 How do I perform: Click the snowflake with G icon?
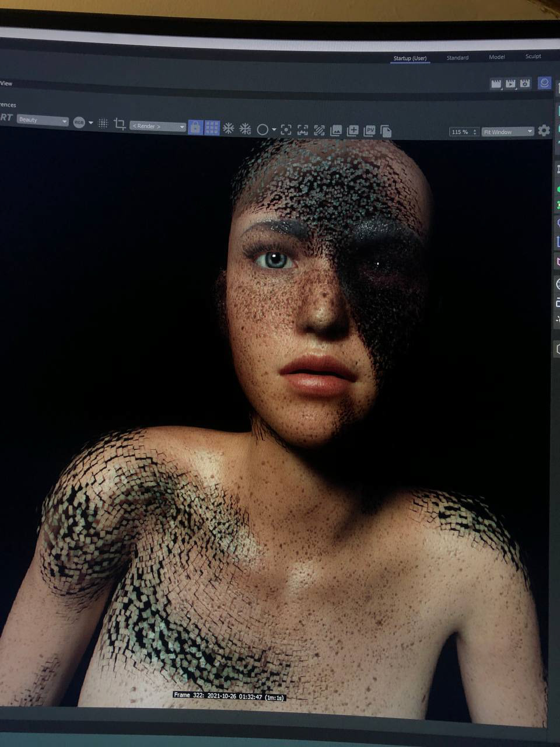[x=246, y=129]
